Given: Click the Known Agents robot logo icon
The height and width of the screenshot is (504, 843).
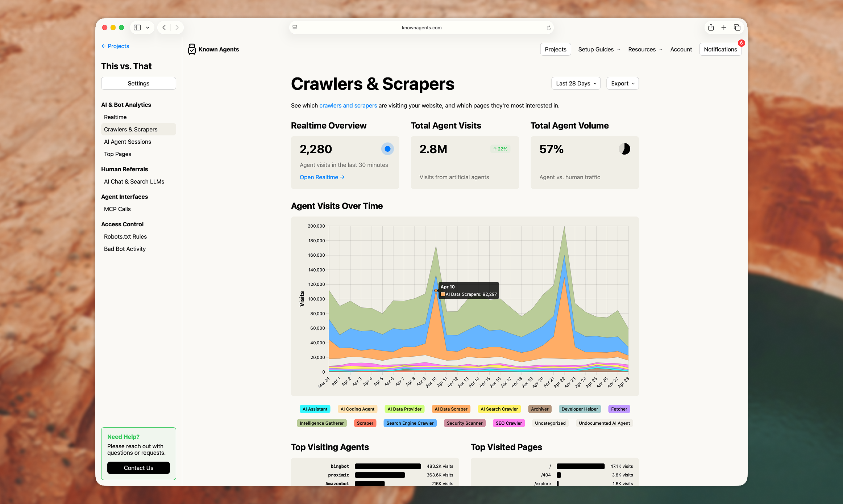Looking at the screenshot, I should [x=192, y=49].
